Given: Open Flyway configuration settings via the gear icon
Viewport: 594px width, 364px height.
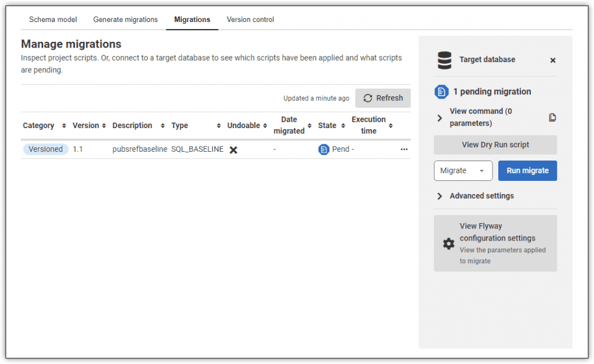Looking at the screenshot, I should click(448, 243).
